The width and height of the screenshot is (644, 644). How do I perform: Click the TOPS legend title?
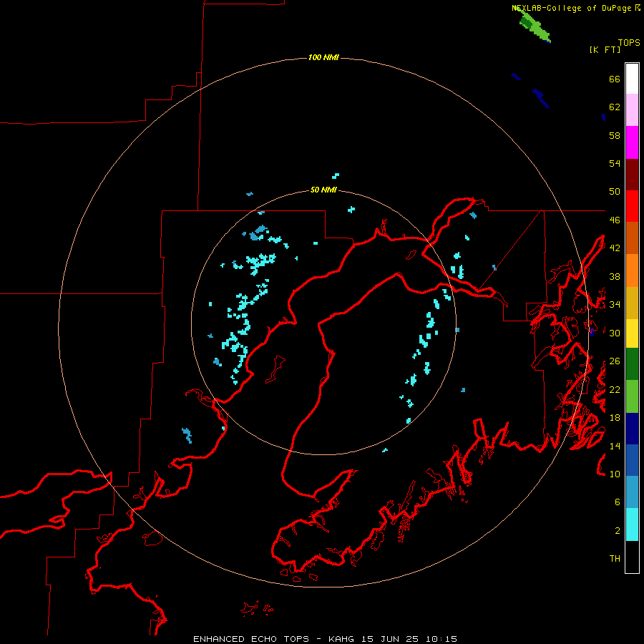click(x=629, y=42)
